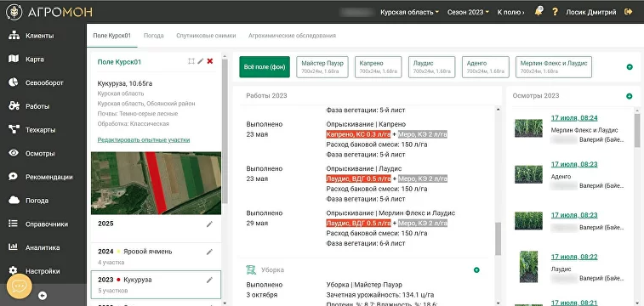Open Справочники list icon
Image resolution: width=644 pixels, height=306 pixels.
click(14, 224)
